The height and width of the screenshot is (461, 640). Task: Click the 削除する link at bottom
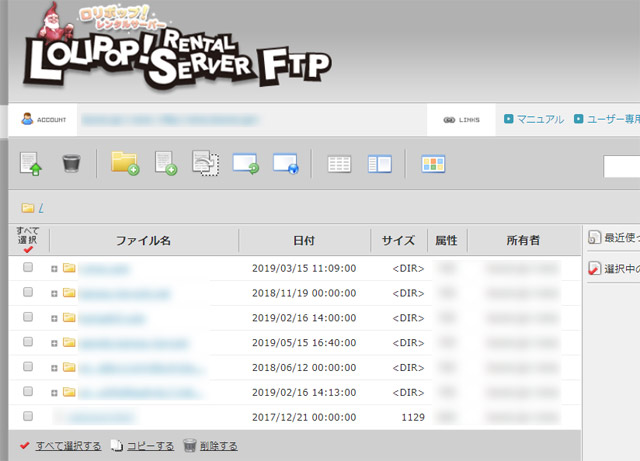point(218,446)
